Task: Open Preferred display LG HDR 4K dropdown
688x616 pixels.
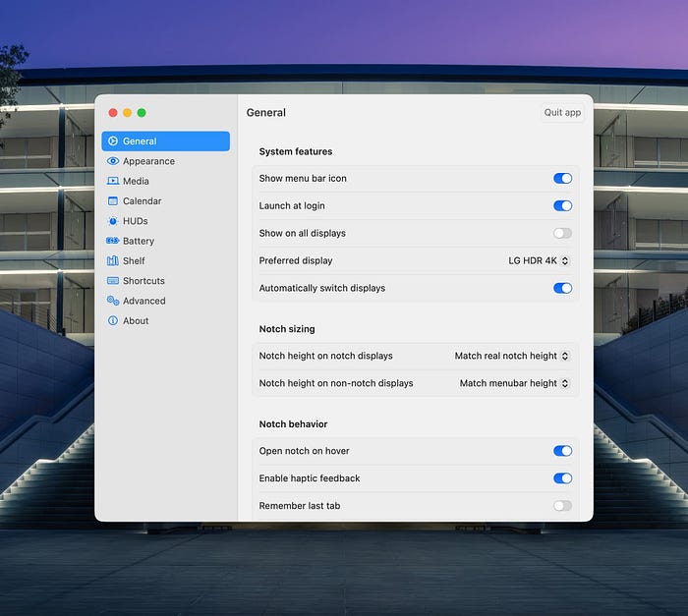Action: pos(539,260)
